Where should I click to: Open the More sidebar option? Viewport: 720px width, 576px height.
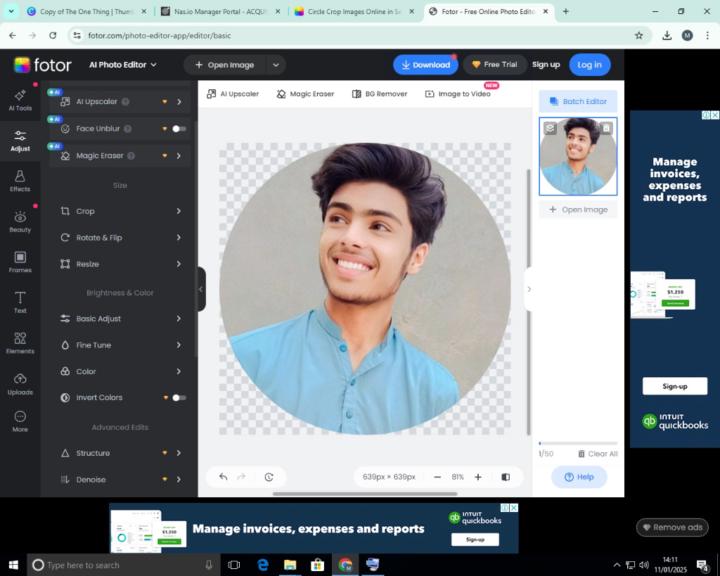pos(20,422)
